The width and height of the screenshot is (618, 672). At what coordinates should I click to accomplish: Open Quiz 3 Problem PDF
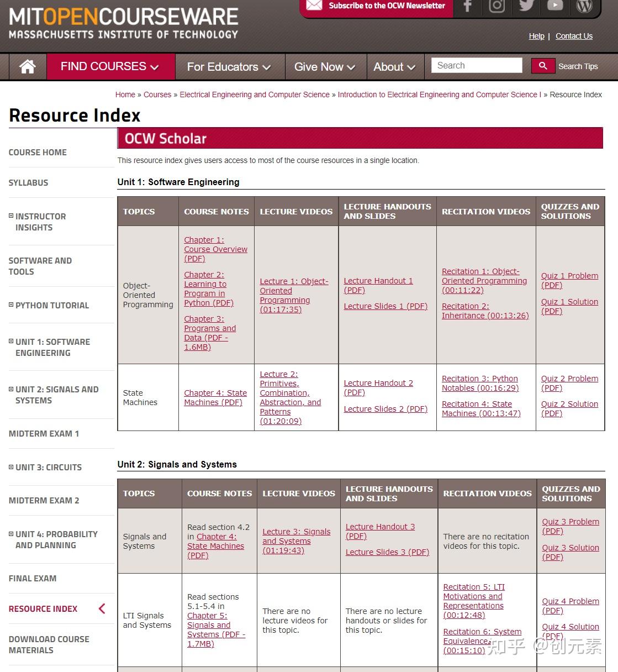tap(571, 526)
